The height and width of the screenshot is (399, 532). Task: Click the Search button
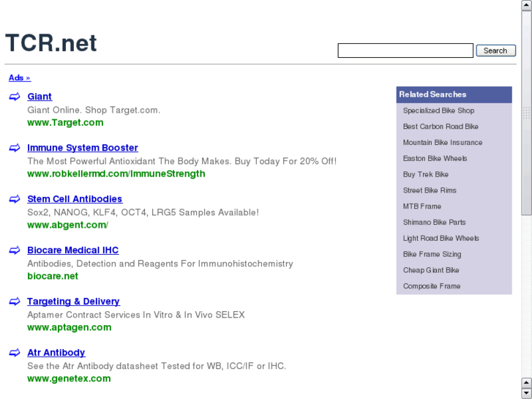[x=495, y=51]
